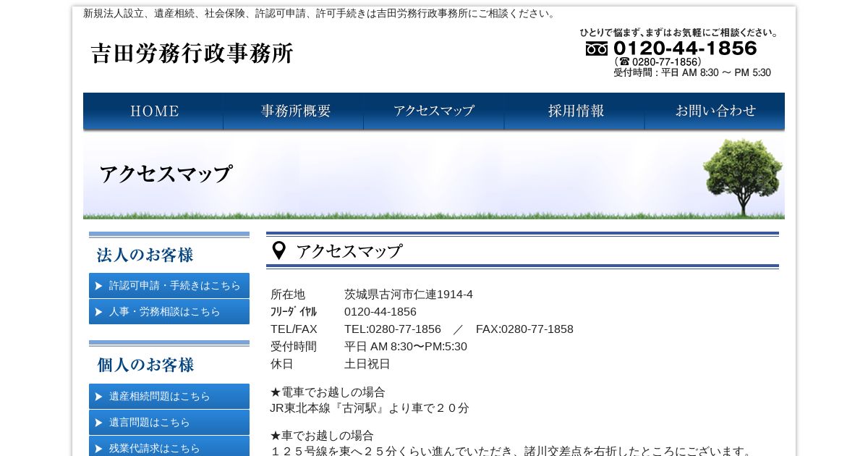The height and width of the screenshot is (456, 868).
Task: Click the ひとりで悩まず、まずはお気軽にご相談ください line
Action: [679, 33]
